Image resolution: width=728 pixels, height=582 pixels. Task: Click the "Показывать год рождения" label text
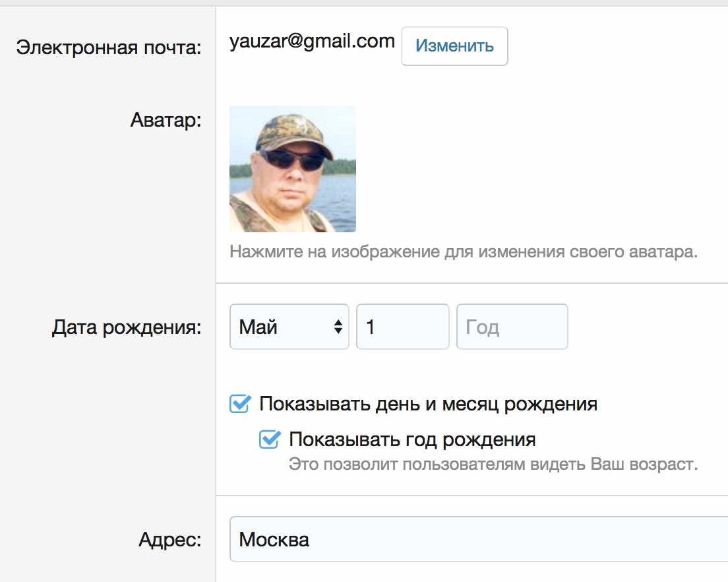[x=412, y=439]
